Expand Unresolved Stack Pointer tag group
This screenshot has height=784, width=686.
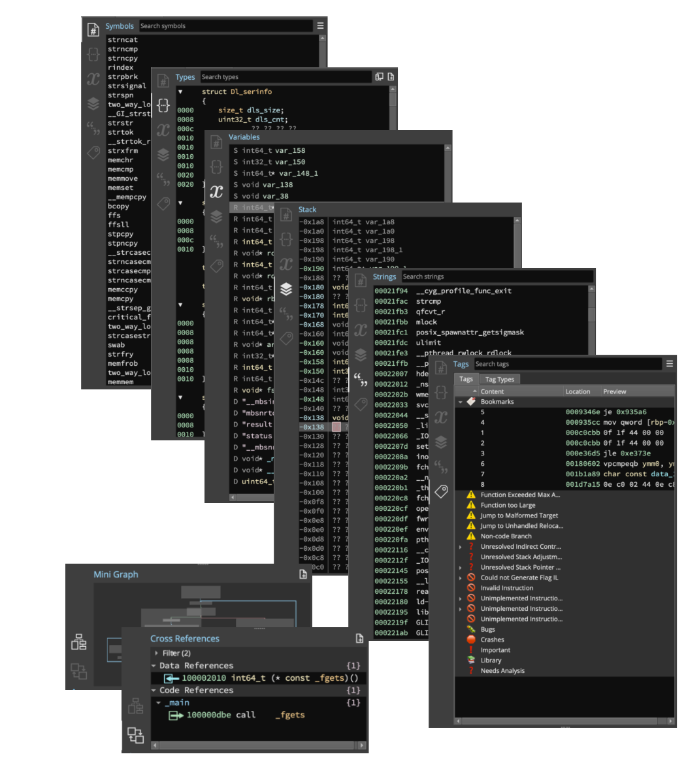(x=461, y=568)
